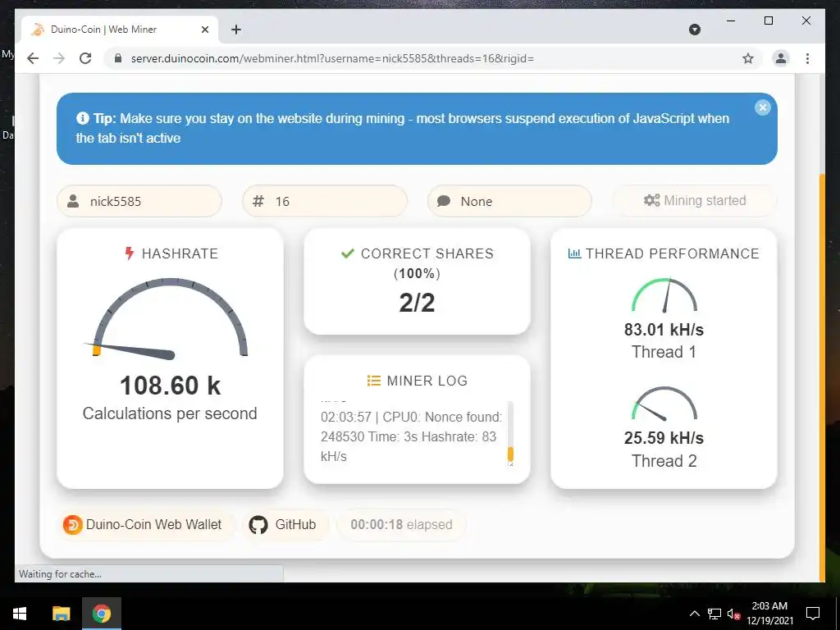Reload the web miner page
The image size is (840, 630).
(85, 58)
